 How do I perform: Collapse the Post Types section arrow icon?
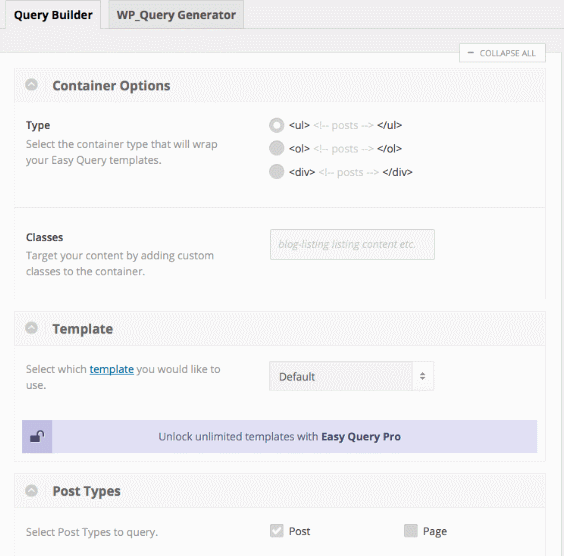pyautogui.click(x=31, y=490)
